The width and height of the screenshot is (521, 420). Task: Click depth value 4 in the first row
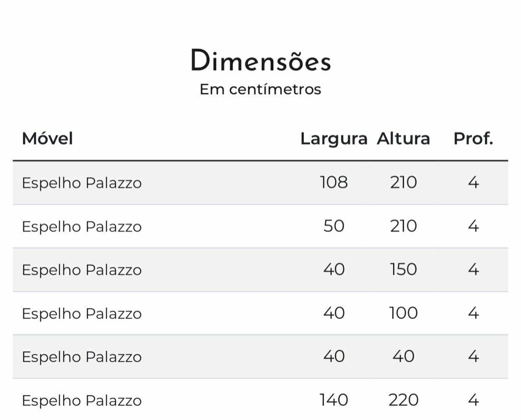(473, 183)
